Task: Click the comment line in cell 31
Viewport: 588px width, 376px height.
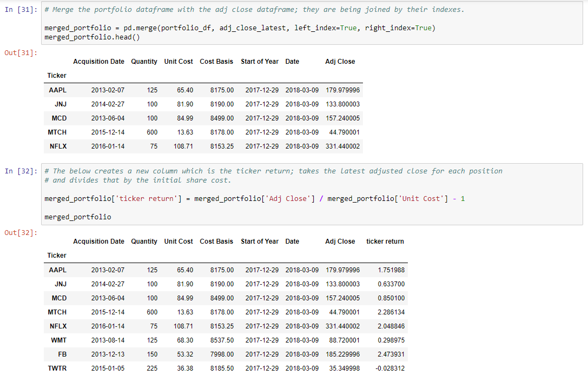Action: (x=254, y=10)
